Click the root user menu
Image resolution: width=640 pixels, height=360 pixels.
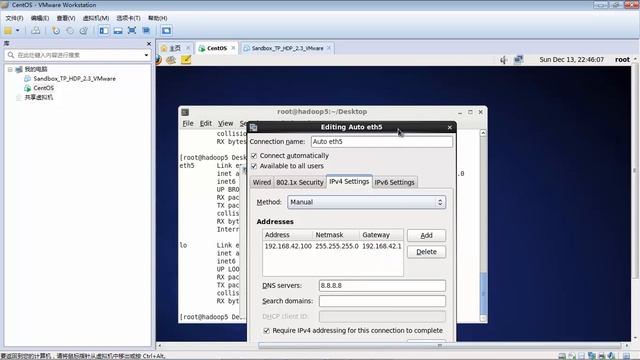(622, 60)
